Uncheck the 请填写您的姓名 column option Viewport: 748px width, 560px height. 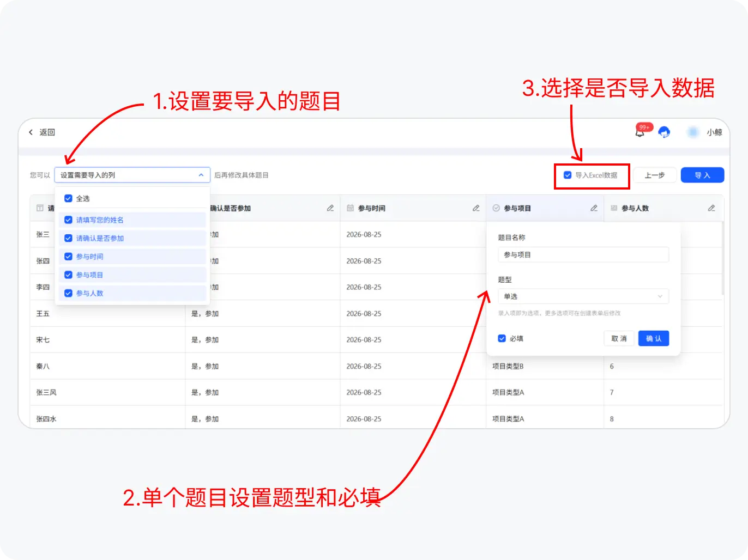(68, 220)
